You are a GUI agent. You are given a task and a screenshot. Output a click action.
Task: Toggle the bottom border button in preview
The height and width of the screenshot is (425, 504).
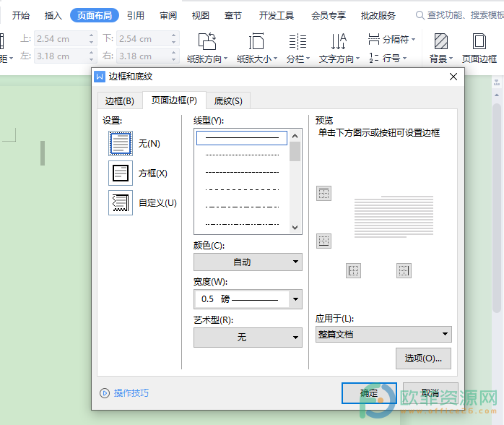coord(323,241)
